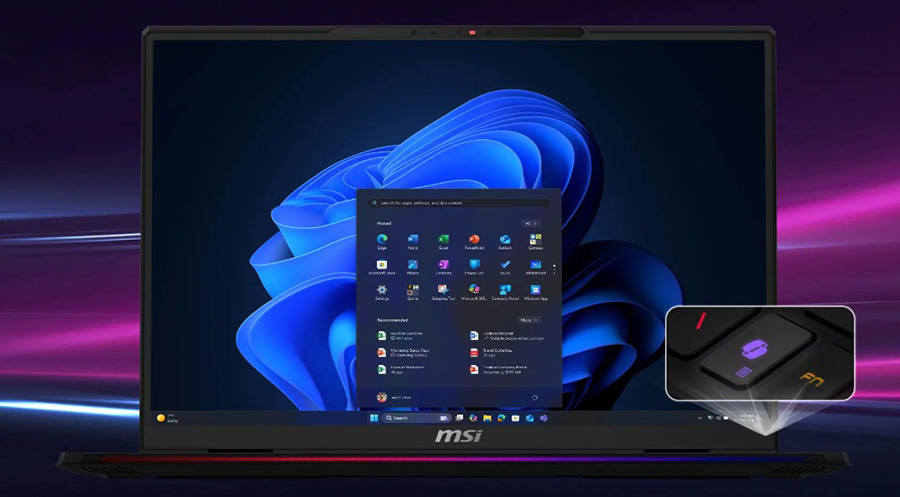Screen dimensions: 900x497
Task: Open Task View from the taskbar
Action: point(459,418)
